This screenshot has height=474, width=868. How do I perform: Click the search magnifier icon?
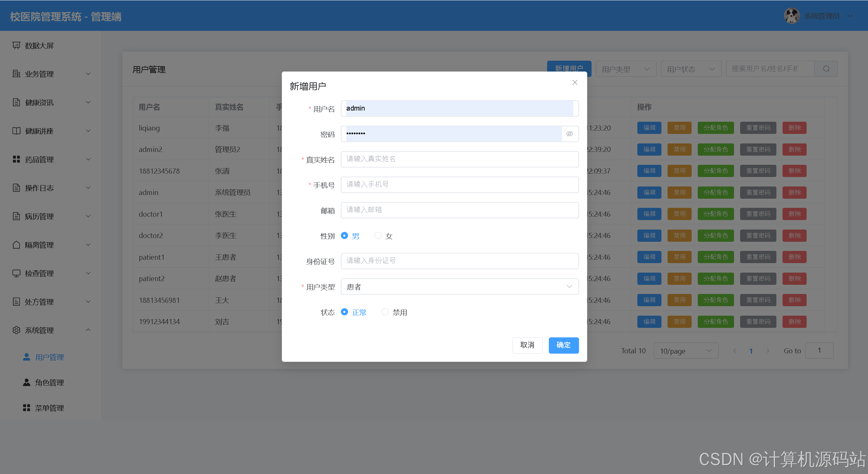(x=826, y=69)
